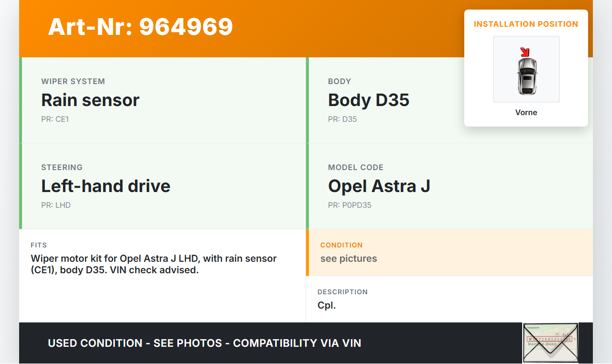Click the Installation Position heading

[526, 24]
